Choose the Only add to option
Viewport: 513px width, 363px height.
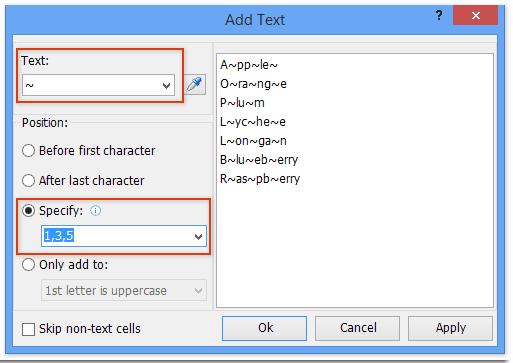(x=28, y=265)
